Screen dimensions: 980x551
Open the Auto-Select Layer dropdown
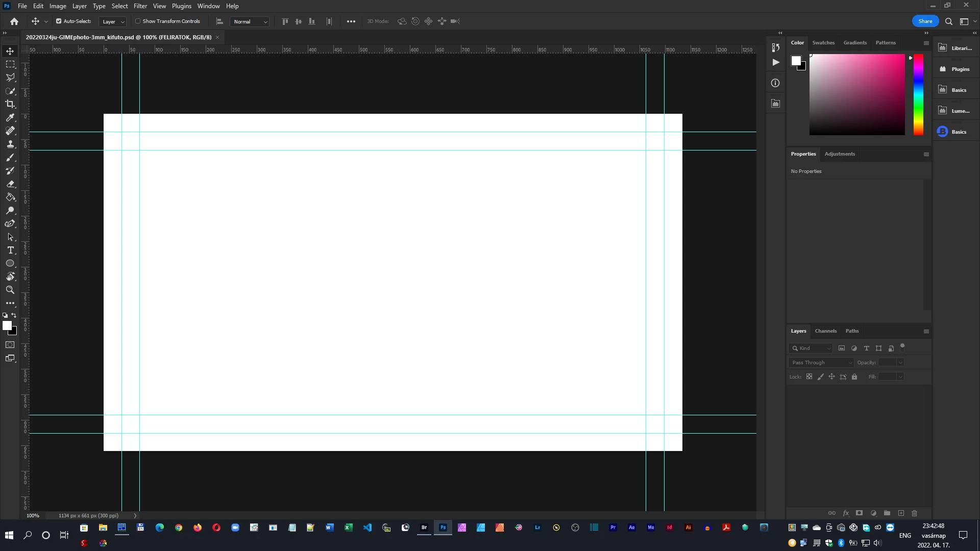pyautogui.click(x=113, y=22)
